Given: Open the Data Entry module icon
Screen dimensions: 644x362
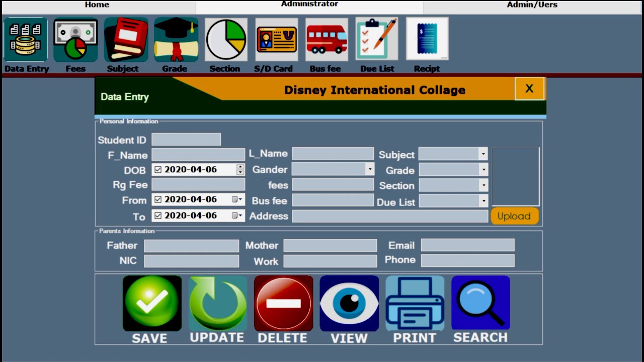Looking at the screenshot, I should pyautogui.click(x=26, y=40).
